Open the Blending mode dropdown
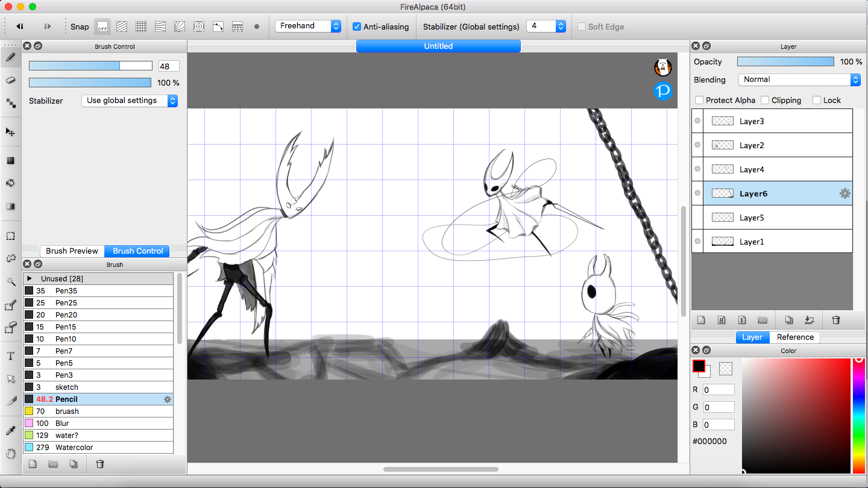 click(x=799, y=80)
